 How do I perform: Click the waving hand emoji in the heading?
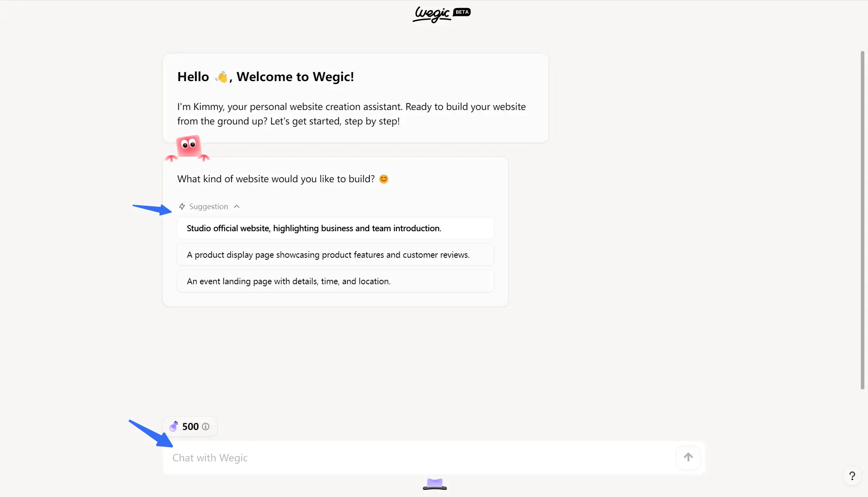221,77
